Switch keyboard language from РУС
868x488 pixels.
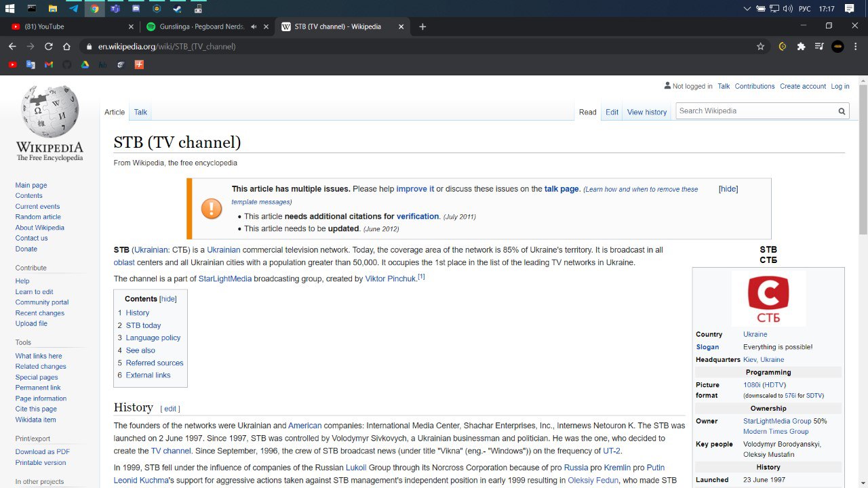point(805,8)
